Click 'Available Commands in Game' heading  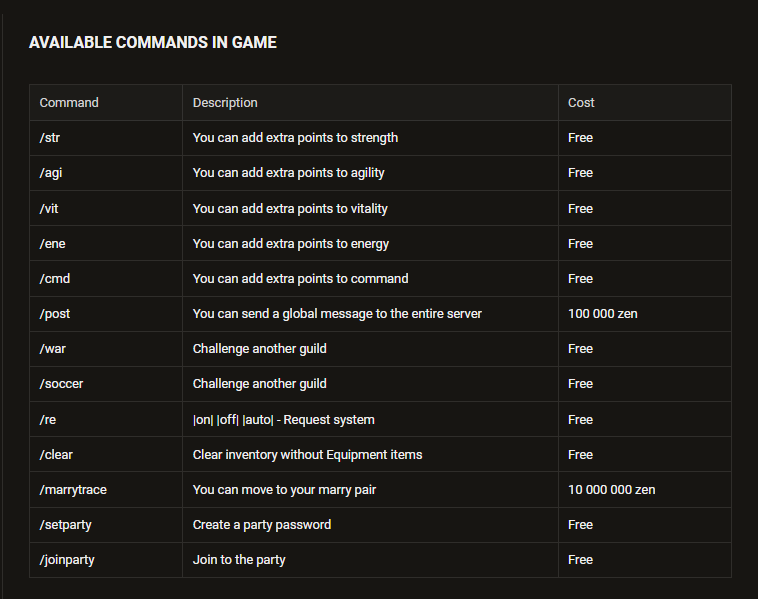click(153, 43)
